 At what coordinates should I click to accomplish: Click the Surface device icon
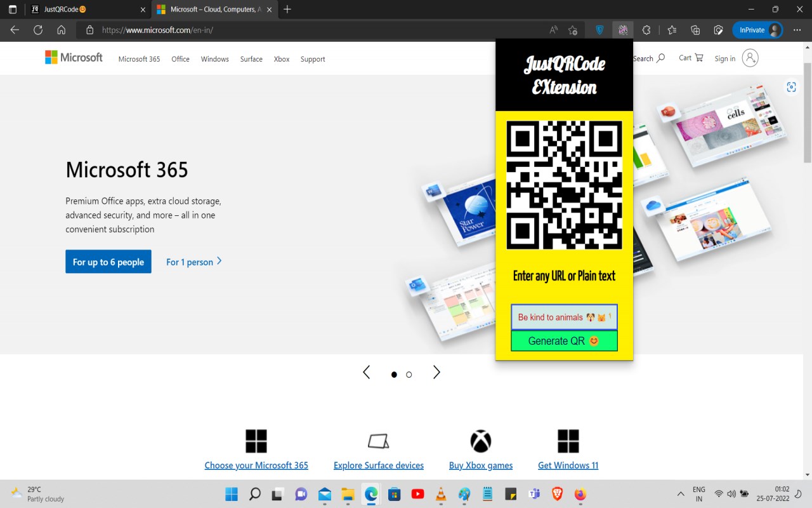[379, 441]
